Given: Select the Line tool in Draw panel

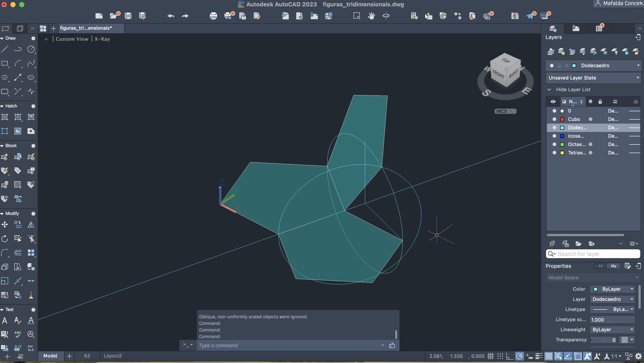Looking at the screenshot, I should (x=5, y=49).
